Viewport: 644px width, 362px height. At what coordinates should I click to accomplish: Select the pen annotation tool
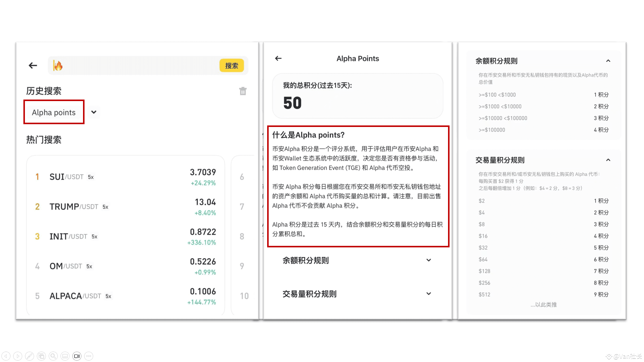pos(30,356)
